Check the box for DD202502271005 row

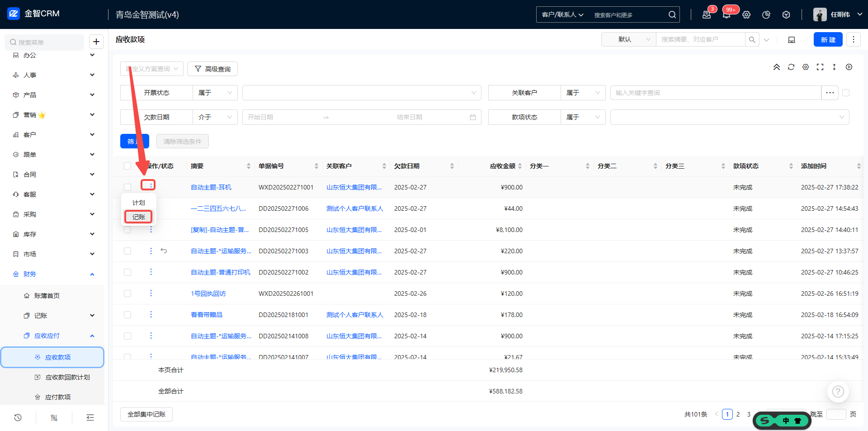(x=127, y=230)
